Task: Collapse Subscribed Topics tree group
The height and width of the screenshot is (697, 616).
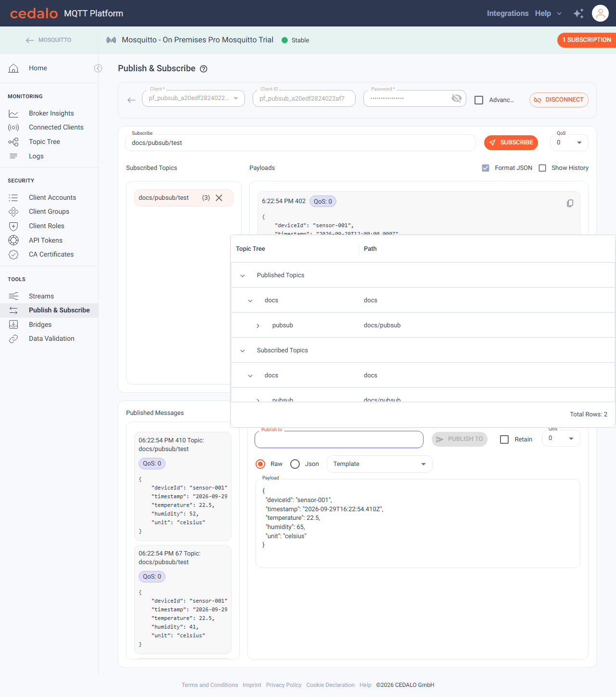Action: point(243,350)
